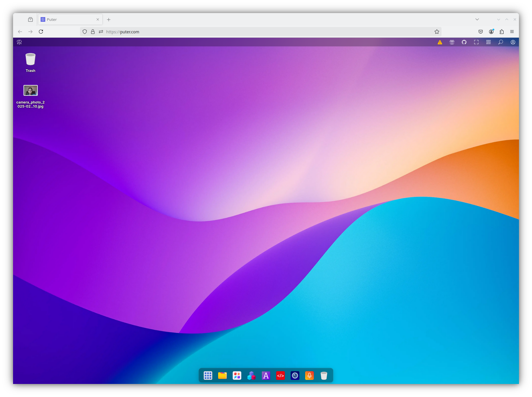Launch the purple letter A app
Image resolution: width=532 pixels, height=397 pixels.
(266, 376)
